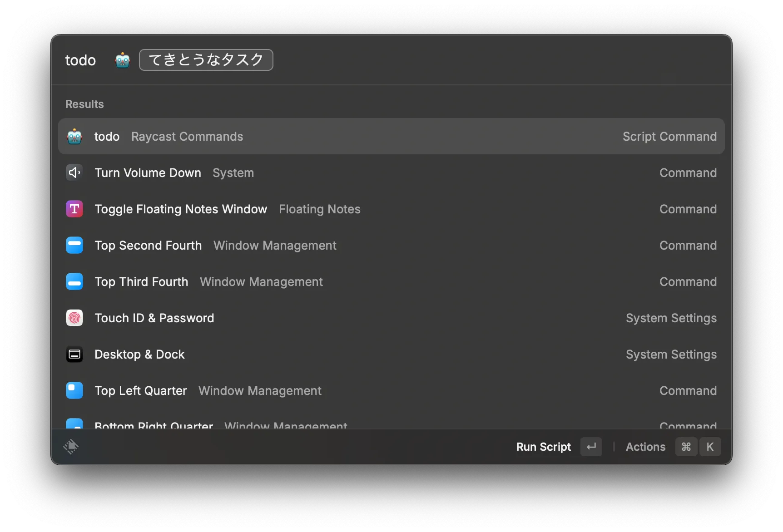Image resolution: width=783 pixels, height=532 pixels.
Task: Click the Run Script button
Action: tap(543, 447)
